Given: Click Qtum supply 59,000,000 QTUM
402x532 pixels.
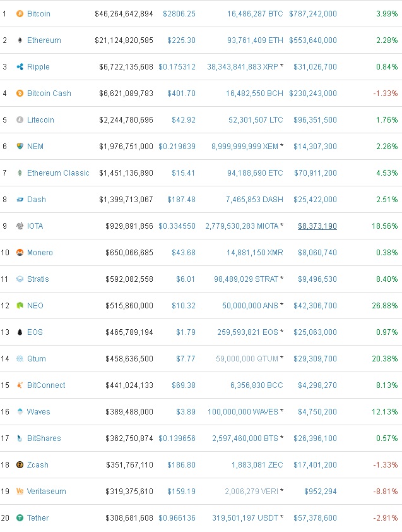Looking at the screenshot, I should [x=247, y=359].
